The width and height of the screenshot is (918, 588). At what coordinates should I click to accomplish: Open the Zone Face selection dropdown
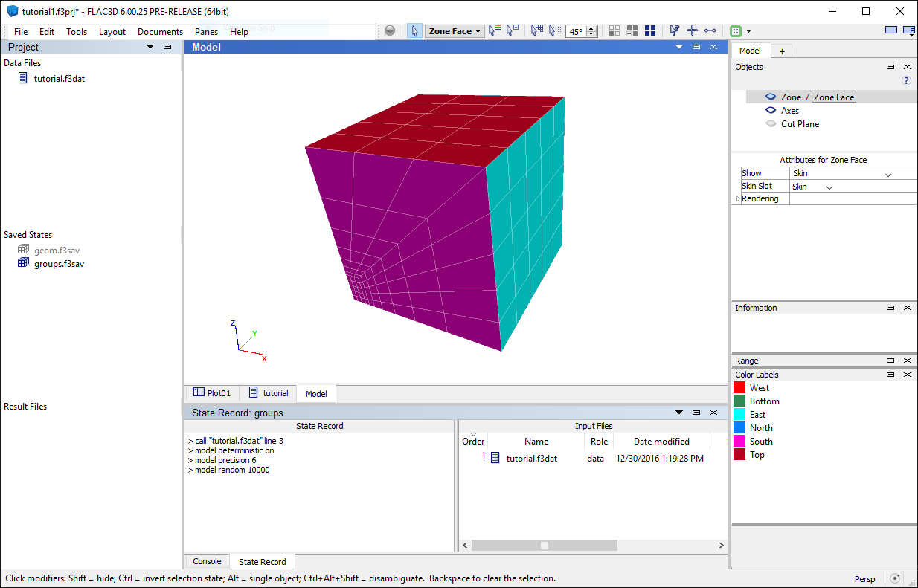point(455,31)
